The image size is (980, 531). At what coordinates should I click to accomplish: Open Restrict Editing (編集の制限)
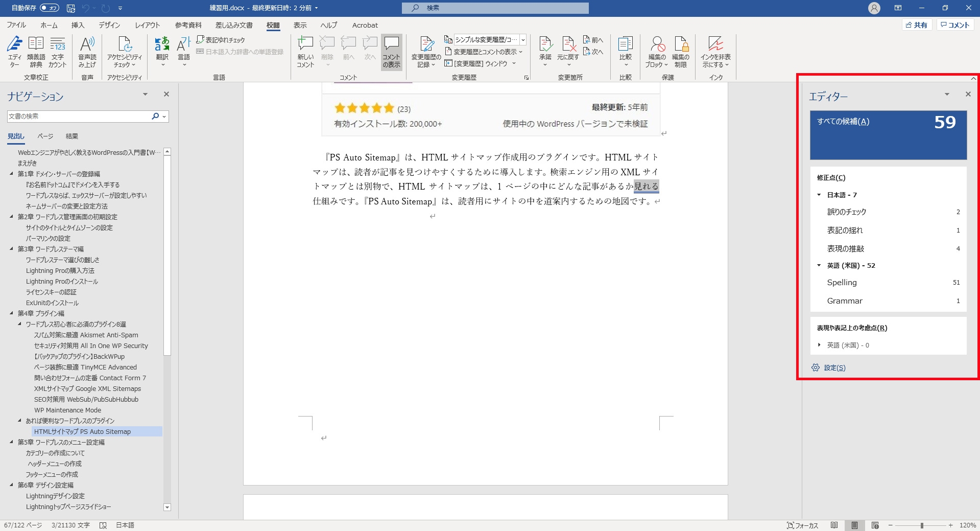[x=681, y=52]
